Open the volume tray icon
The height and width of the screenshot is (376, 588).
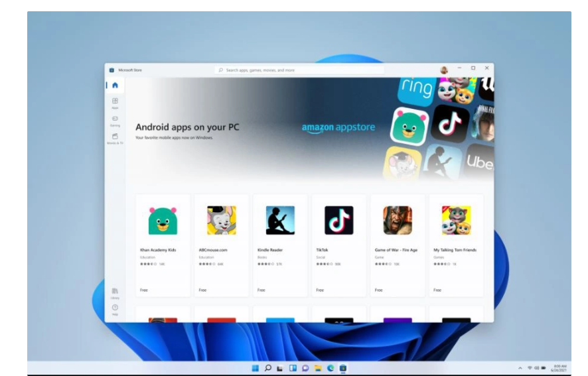[537, 368]
